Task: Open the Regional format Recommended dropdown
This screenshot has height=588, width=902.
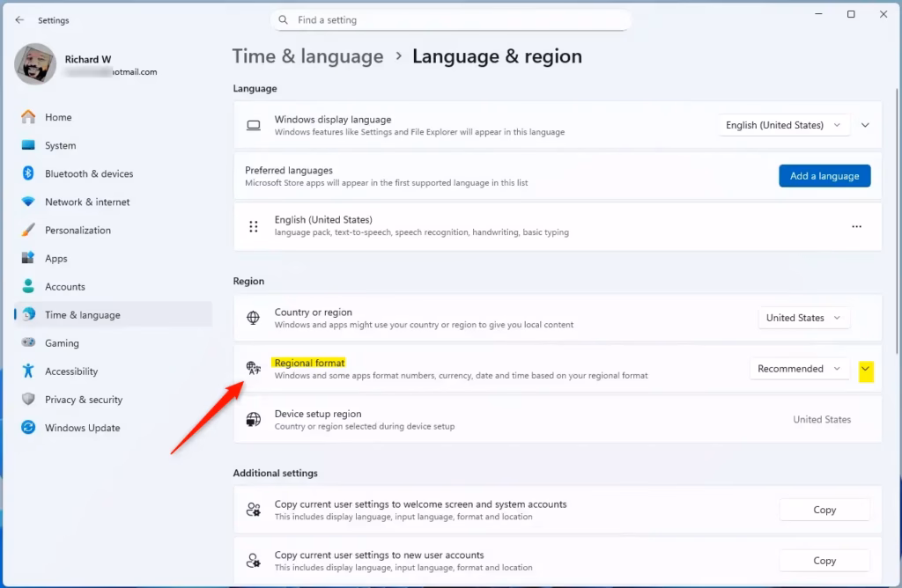Action: click(x=800, y=369)
